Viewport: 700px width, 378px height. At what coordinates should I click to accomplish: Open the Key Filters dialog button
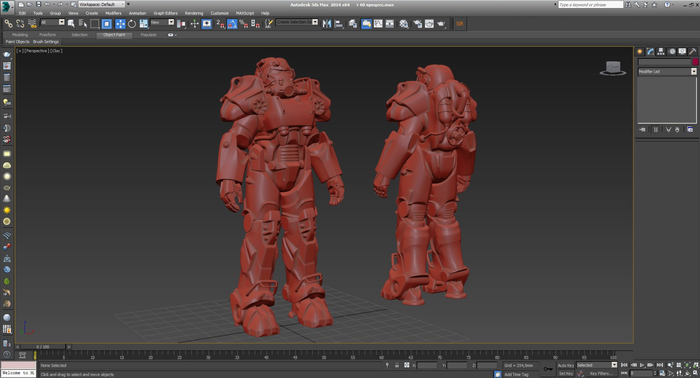point(600,374)
